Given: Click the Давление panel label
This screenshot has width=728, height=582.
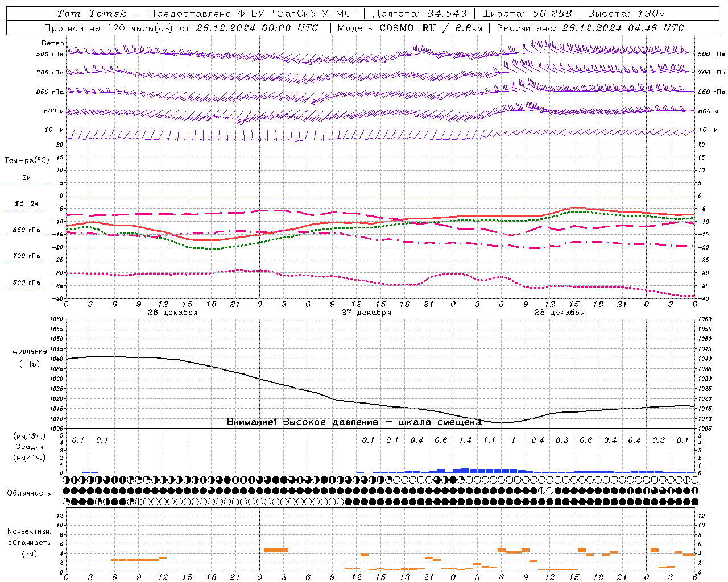Looking at the screenshot, I should [30, 351].
